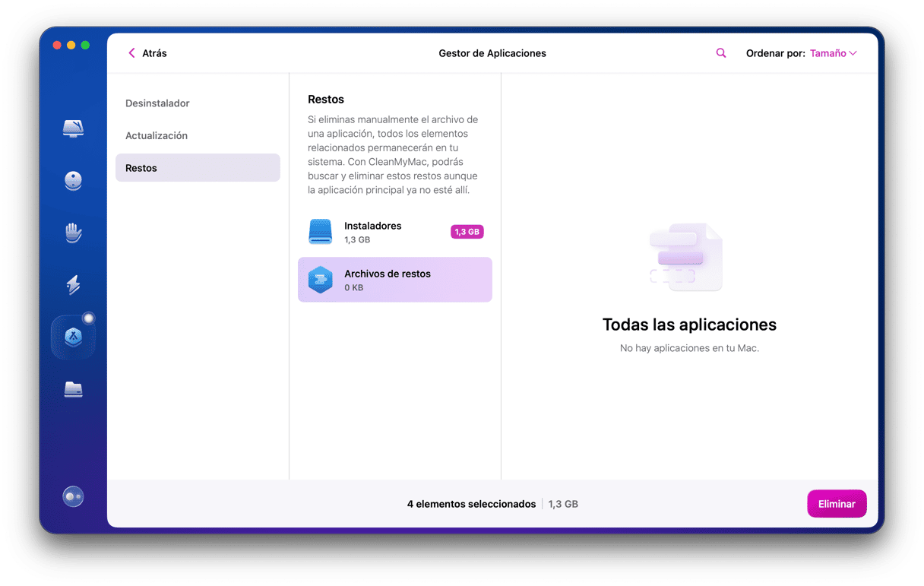Open the Tamaño sort dropdown
This screenshot has height=586, width=924.
click(x=834, y=53)
